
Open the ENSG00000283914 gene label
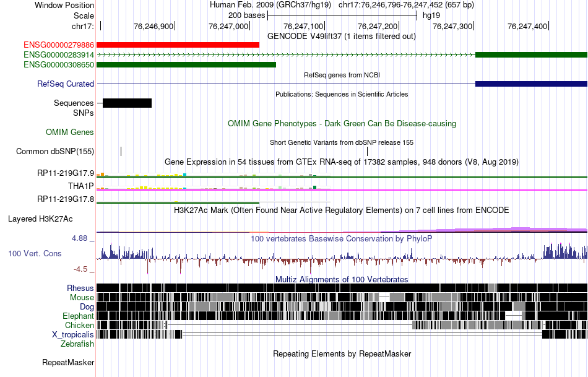pos(59,54)
